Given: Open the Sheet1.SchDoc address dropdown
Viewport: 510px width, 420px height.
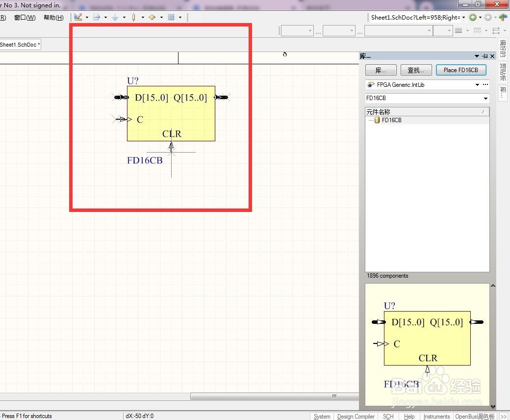Looking at the screenshot, I should click(x=463, y=17).
